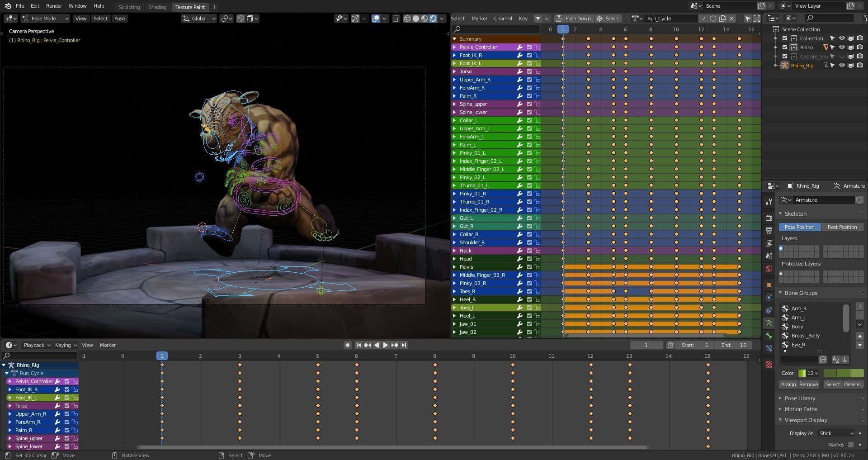Toggle only-show-selected filter in action editor
Screen dimensions: 868x460
(x=748, y=19)
